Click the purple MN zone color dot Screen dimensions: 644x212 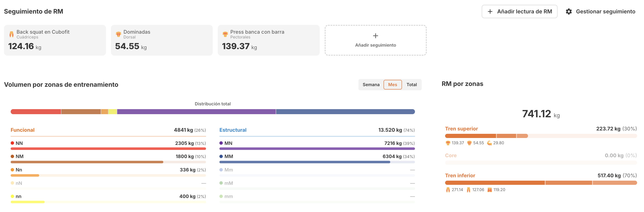point(221,143)
